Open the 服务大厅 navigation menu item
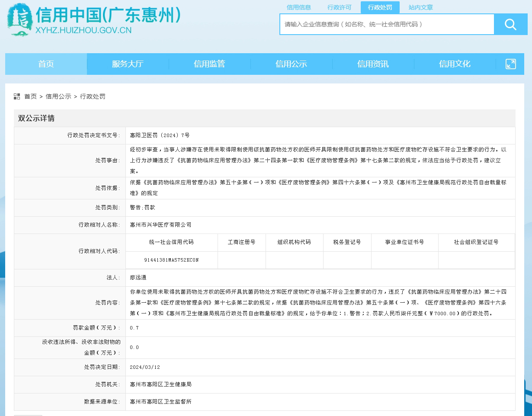The image size is (532, 416). pos(128,64)
